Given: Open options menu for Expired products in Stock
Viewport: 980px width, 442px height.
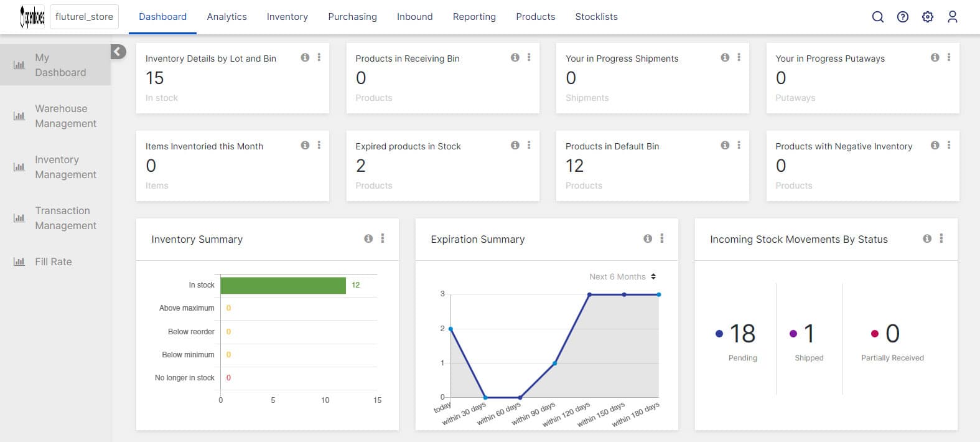Looking at the screenshot, I should pos(529,145).
